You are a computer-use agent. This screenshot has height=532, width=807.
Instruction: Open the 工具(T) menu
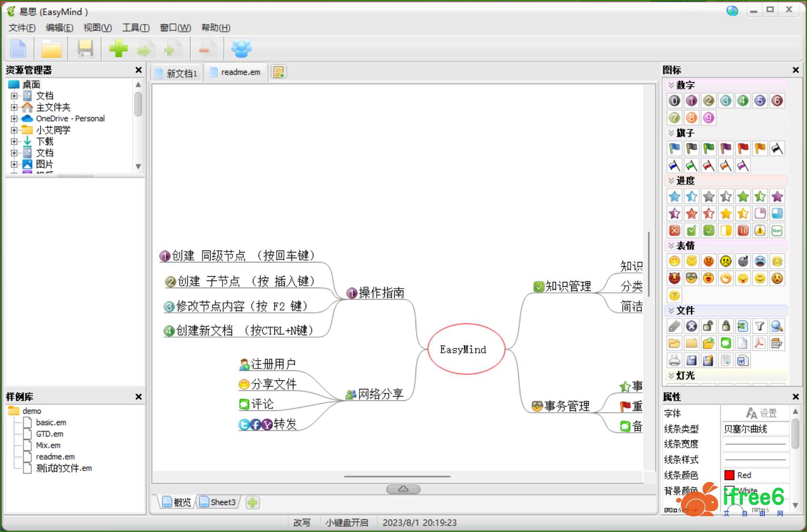pos(136,28)
